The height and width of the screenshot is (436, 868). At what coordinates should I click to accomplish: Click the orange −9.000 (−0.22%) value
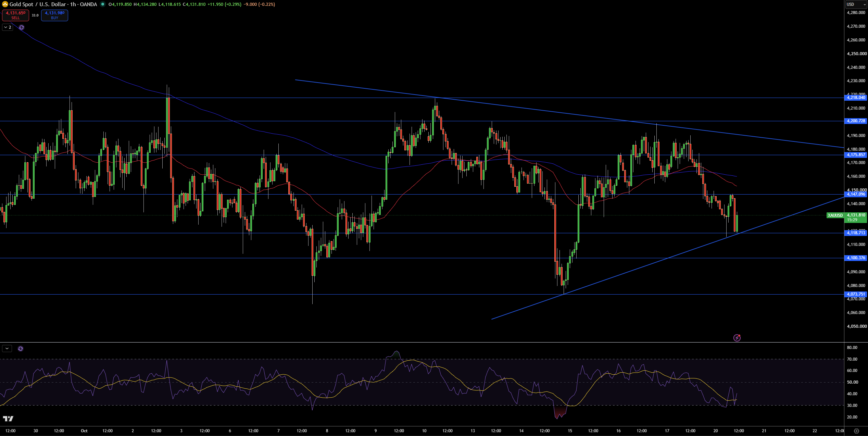click(x=259, y=4)
